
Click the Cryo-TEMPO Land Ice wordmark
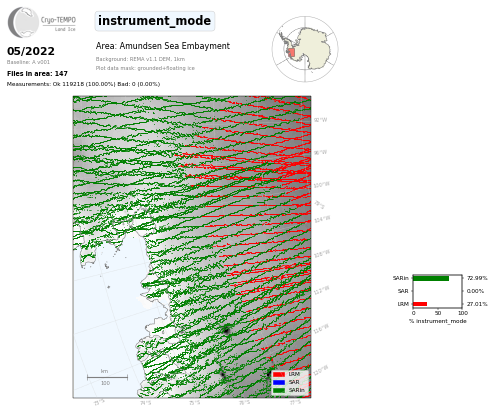pyautogui.click(x=58, y=24)
